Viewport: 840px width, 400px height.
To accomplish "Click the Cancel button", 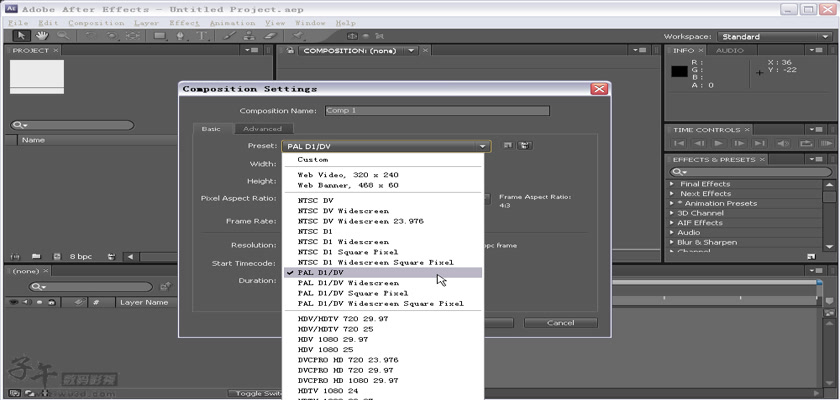I will point(560,323).
